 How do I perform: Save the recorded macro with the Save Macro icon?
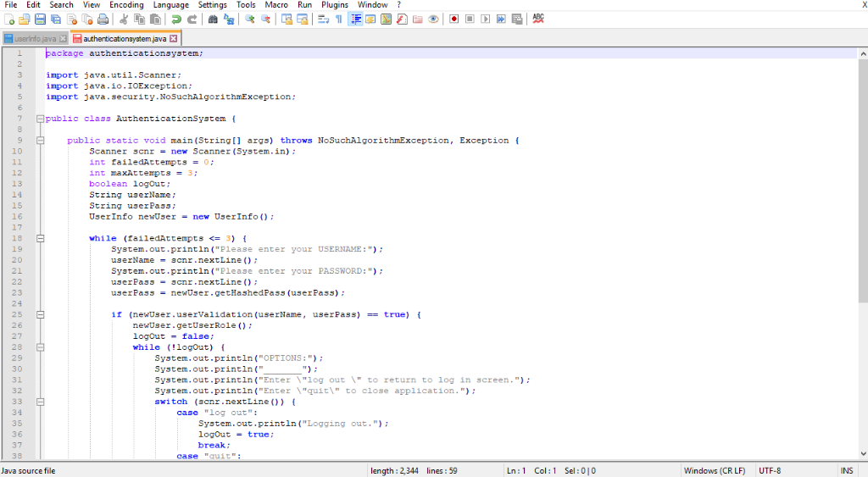[x=517, y=19]
